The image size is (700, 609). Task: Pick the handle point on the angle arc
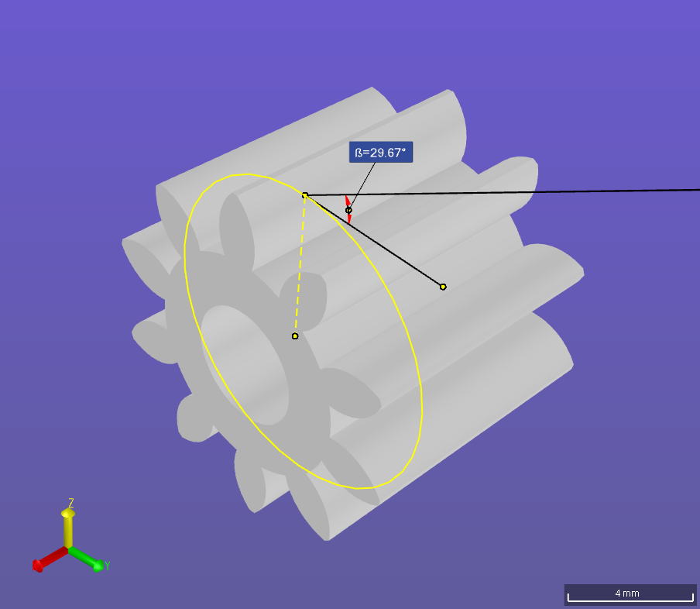coord(348,210)
